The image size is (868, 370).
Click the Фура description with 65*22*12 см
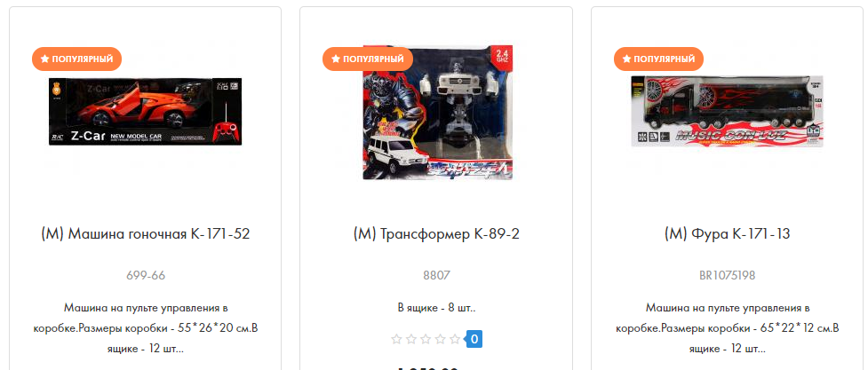tap(728, 328)
